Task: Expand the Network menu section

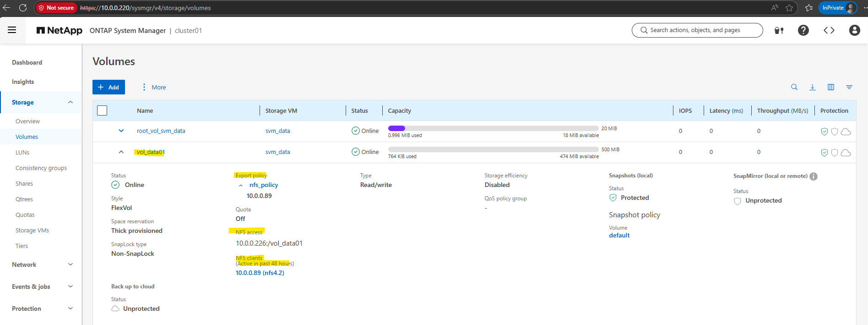Action: (x=71, y=264)
